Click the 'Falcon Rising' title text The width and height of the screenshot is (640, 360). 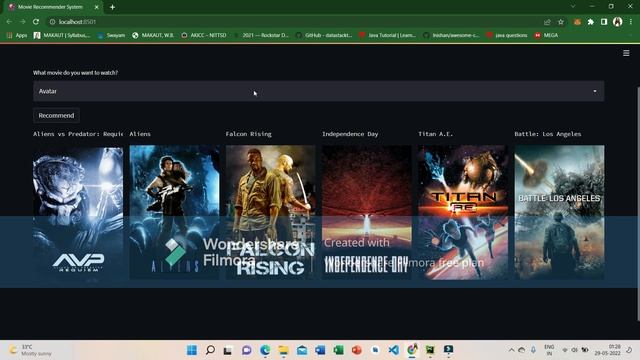point(248,134)
